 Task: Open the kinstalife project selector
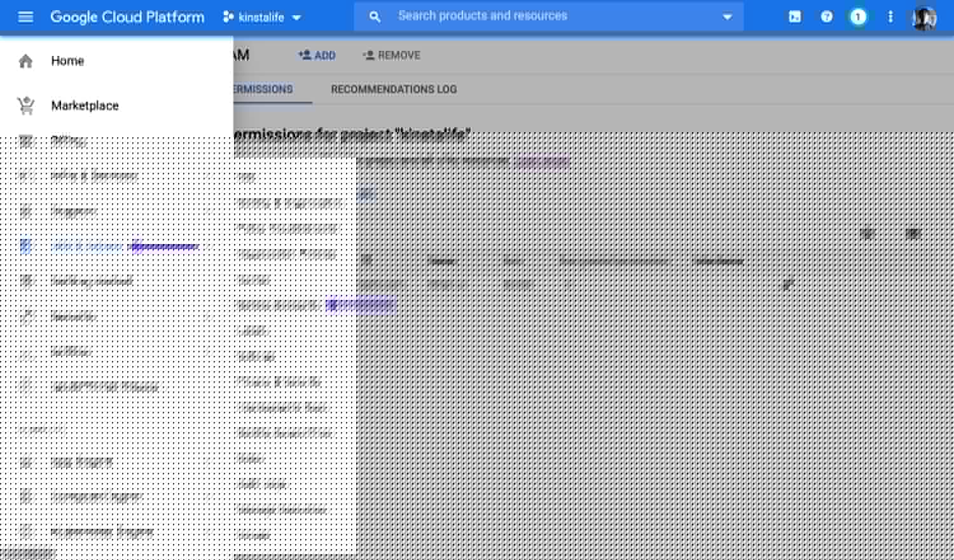click(x=262, y=17)
